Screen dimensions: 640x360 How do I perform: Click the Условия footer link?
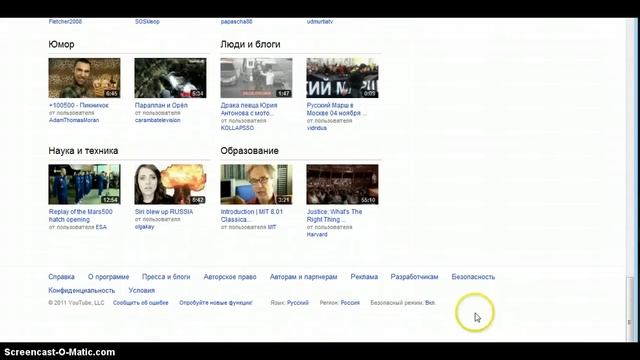[x=142, y=291]
